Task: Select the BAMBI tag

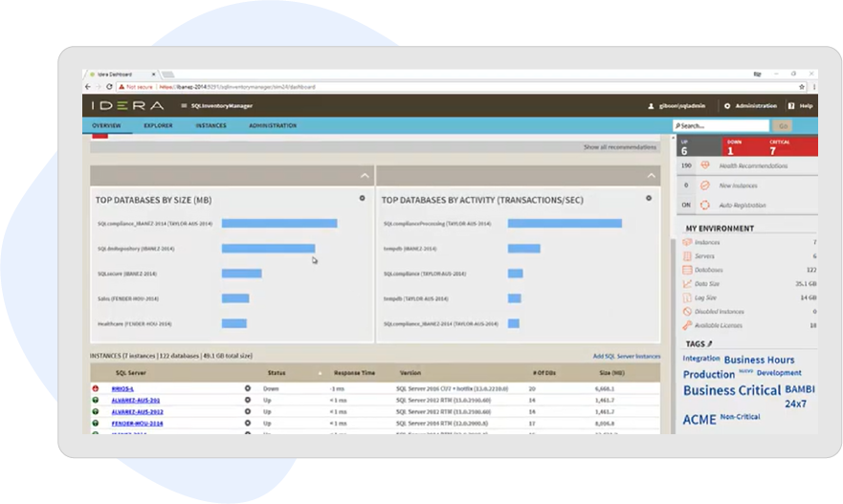Action: pos(800,389)
